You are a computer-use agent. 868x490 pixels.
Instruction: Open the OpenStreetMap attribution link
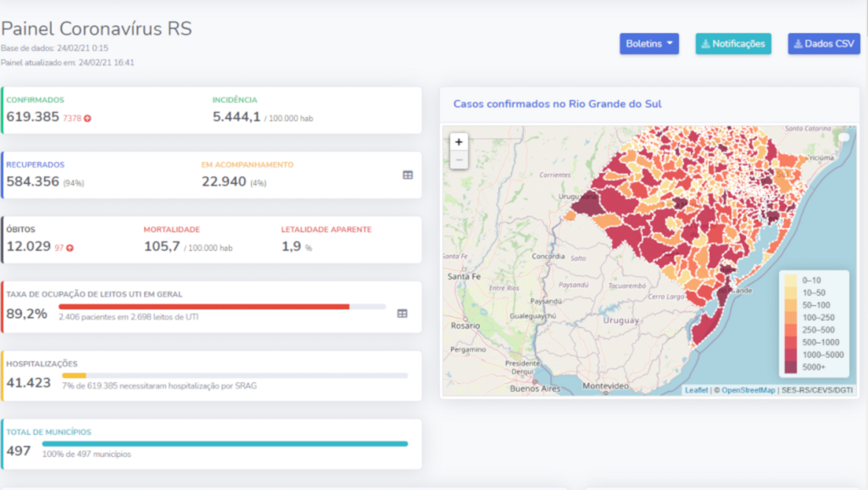tap(748, 390)
